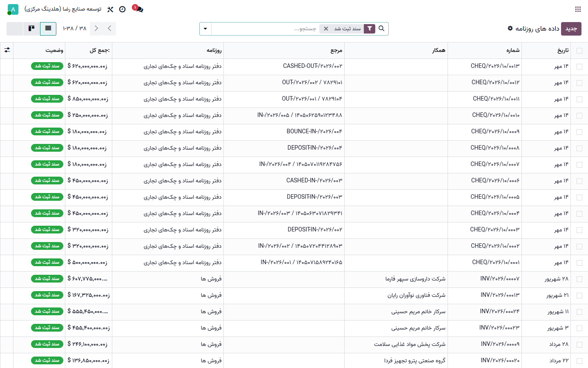The width and height of the screenshot is (588, 368).
Task: Open the chat messages icon with notification badge
Action: [x=139, y=9]
